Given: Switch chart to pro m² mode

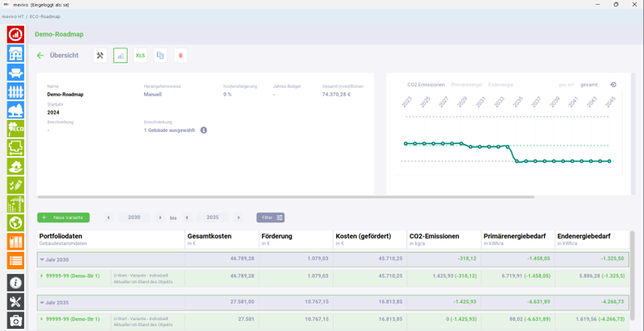Looking at the screenshot, I should click(x=566, y=84).
